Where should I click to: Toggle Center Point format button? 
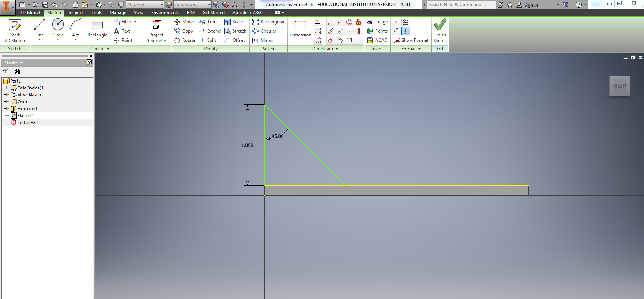(406, 31)
